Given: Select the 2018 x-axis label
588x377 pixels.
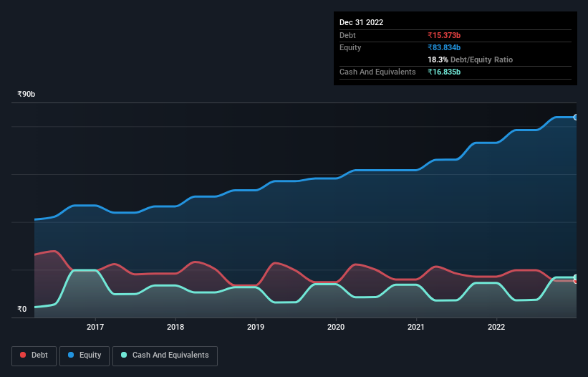Looking at the screenshot, I should tap(175, 327).
